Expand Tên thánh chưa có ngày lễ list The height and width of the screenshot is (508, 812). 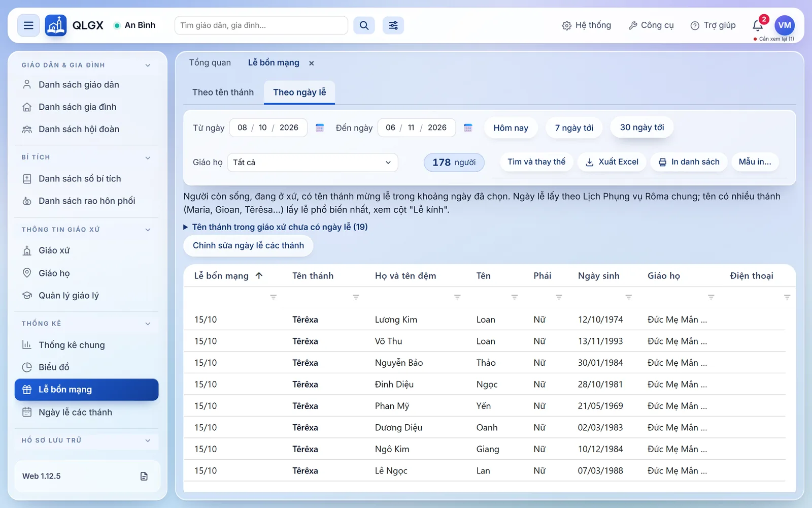[275, 227]
